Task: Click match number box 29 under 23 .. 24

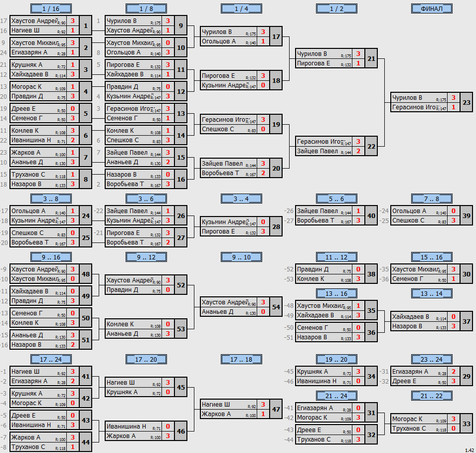Action: (467, 376)
